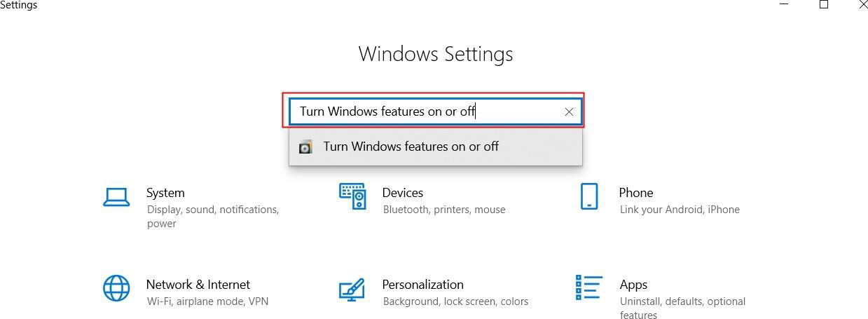Select the Network & Internet globe icon
Image resolution: width=868 pixels, height=319 pixels.
pyautogui.click(x=116, y=288)
